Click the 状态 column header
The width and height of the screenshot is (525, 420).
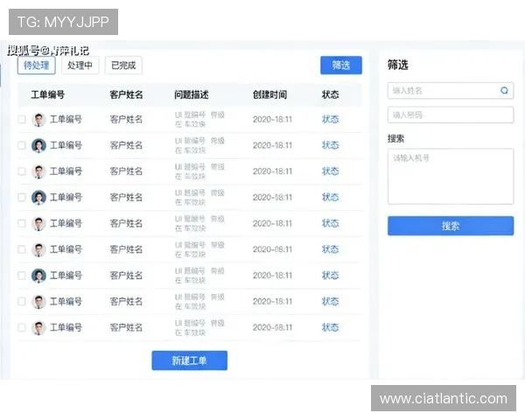tap(330, 94)
